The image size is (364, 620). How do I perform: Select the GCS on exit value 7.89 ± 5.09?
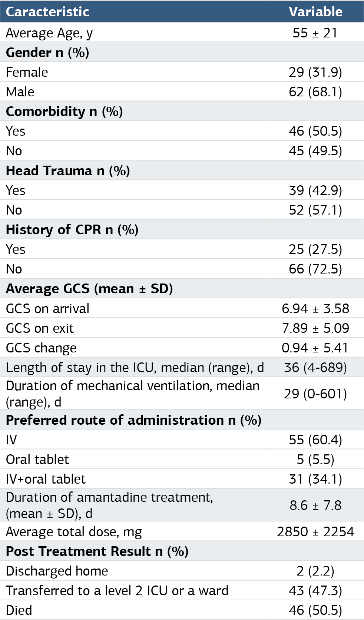(315, 328)
